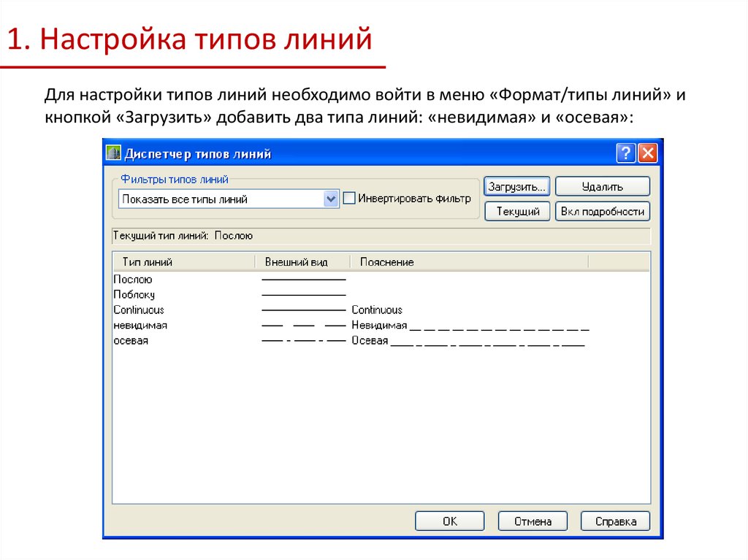Viewport: 748px width, 560px height.
Task: Click the solid preview line of Continuous
Action: pyautogui.click(x=304, y=310)
